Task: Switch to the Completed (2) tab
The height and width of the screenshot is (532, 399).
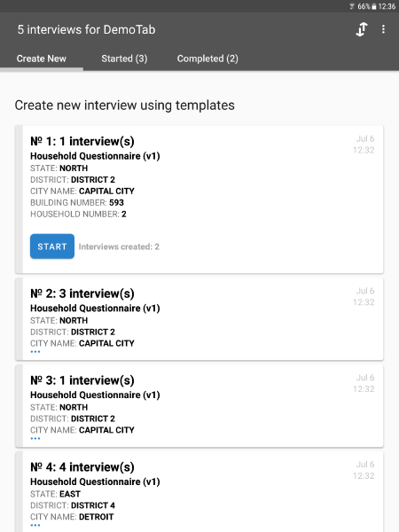Action: (x=207, y=59)
